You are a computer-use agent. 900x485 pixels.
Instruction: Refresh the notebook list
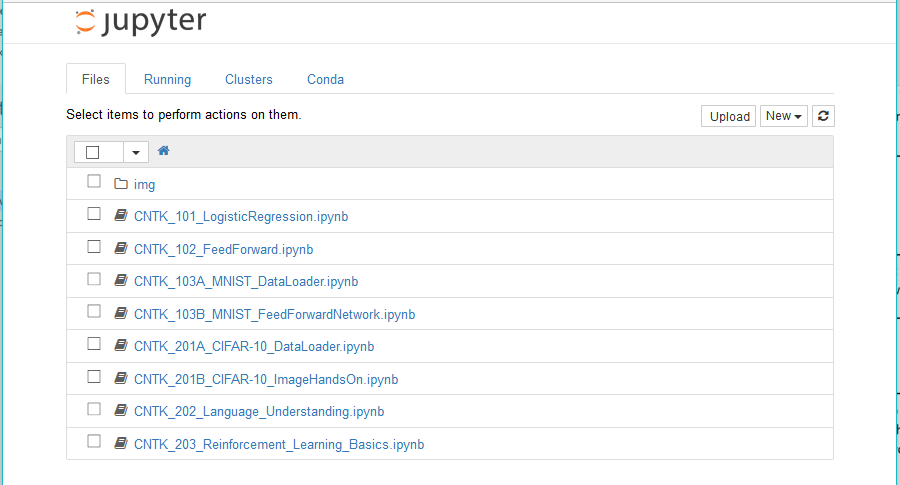tap(823, 116)
